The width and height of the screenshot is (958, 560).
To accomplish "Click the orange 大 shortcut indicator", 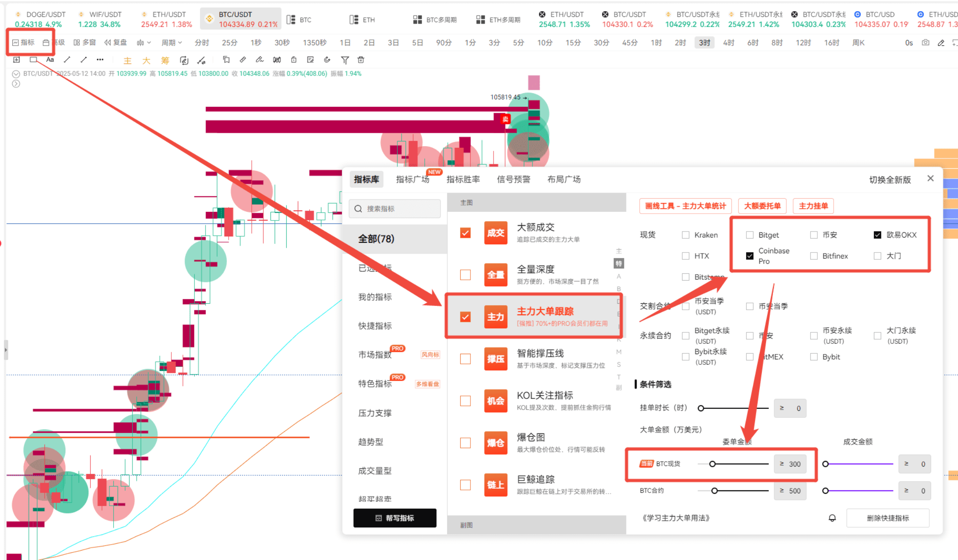I will pyautogui.click(x=146, y=61).
